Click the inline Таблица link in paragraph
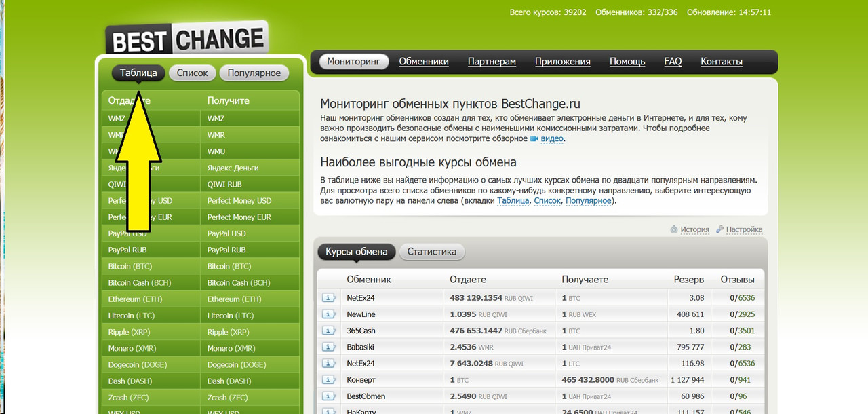Screen dimensions: 868x414 (513, 201)
